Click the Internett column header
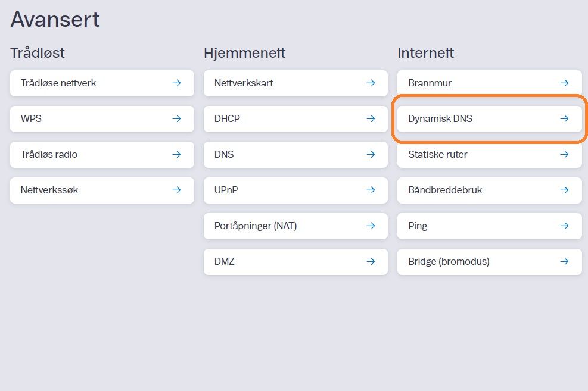 click(425, 53)
